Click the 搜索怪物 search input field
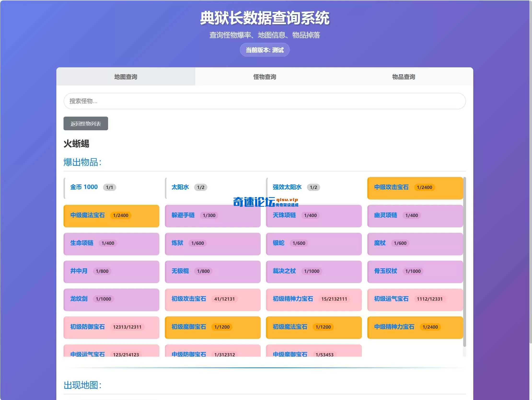 tap(265, 101)
